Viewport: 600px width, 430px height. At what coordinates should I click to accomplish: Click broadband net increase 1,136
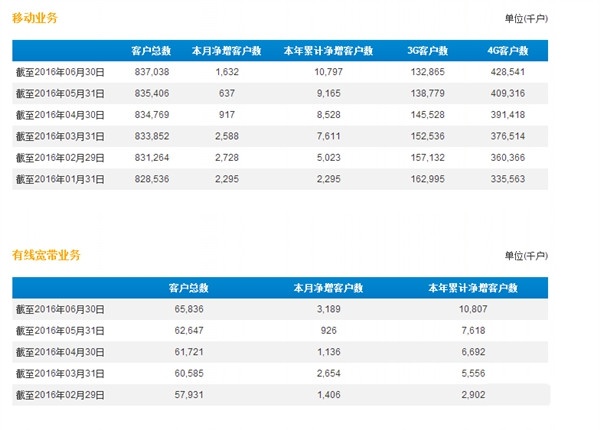point(329,352)
